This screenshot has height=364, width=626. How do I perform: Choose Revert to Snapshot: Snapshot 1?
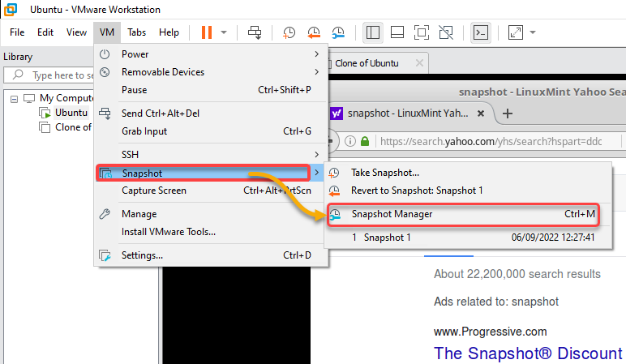[x=469, y=191]
